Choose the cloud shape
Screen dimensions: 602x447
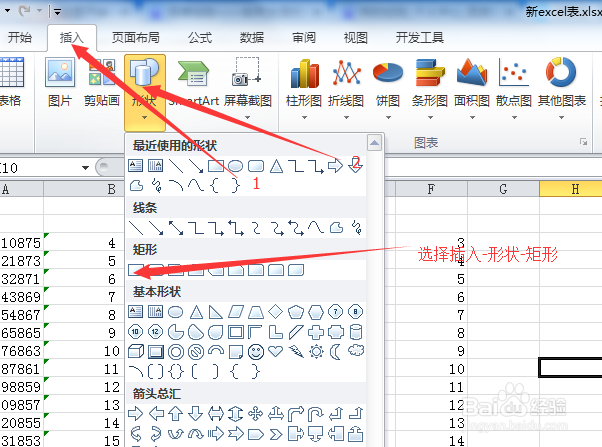[356, 351]
